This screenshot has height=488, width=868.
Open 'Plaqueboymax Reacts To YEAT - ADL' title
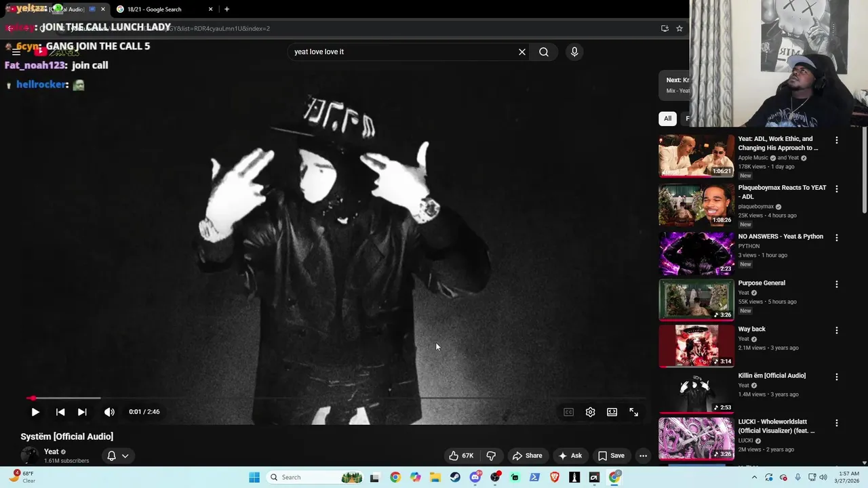point(782,192)
